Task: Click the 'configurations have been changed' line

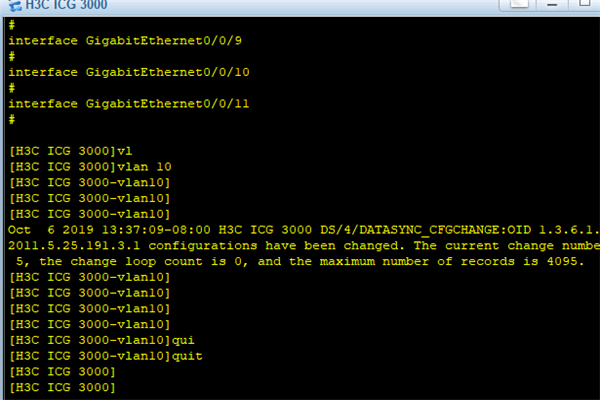Action: coord(304,246)
